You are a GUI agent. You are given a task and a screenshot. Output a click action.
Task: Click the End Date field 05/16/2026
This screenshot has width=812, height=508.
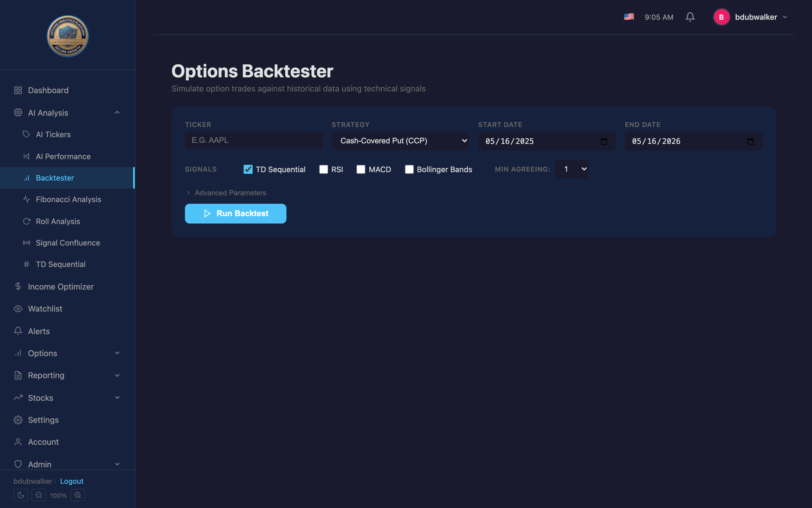[x=694, y=141]
